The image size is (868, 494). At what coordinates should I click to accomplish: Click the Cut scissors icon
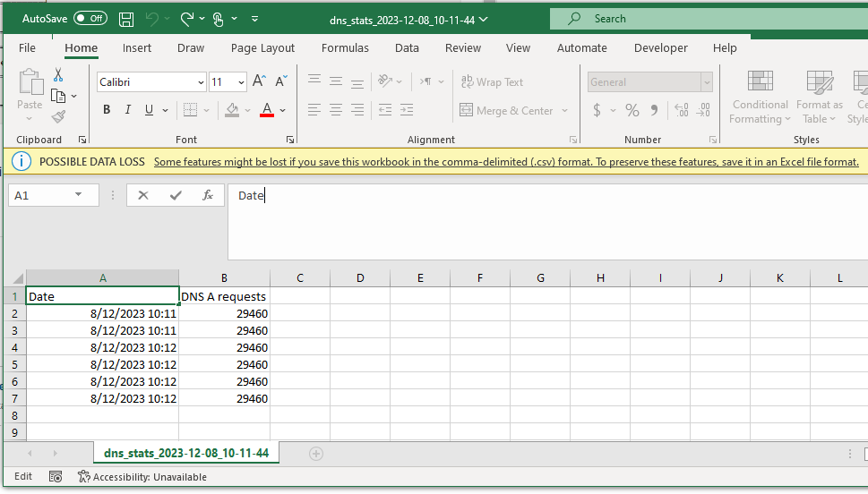58,75
